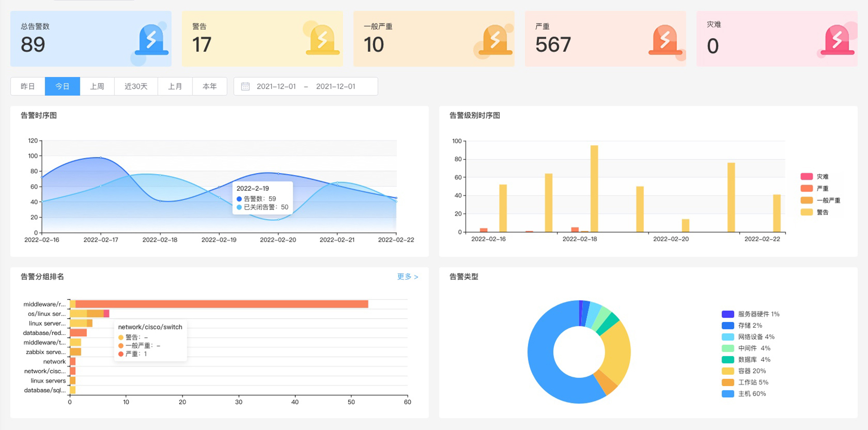Toggle 严重 series in level chart legend
Screen dimensions: 868x430
tap(815, 189)
